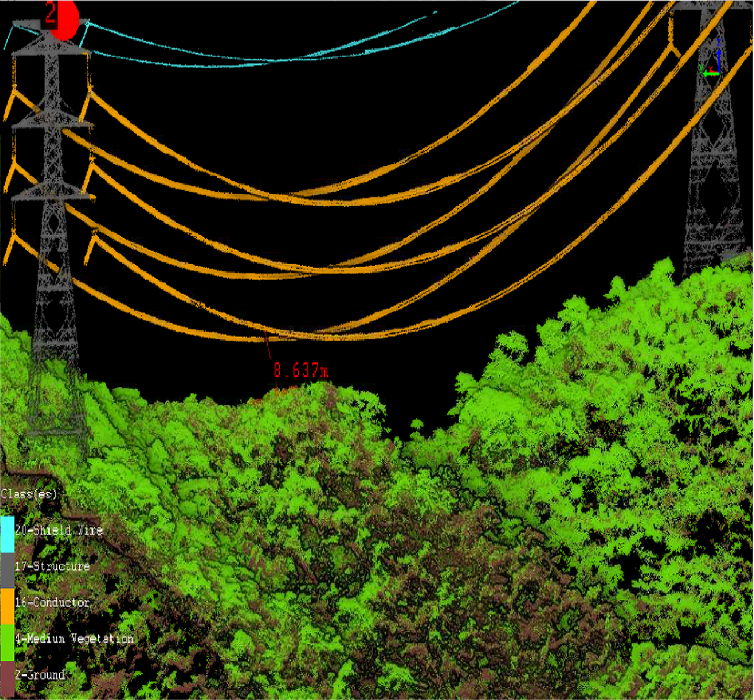The width and height of the screenshot is (754, 700).
Task: Click the brown Ground legend swatch
Action: 7,679
